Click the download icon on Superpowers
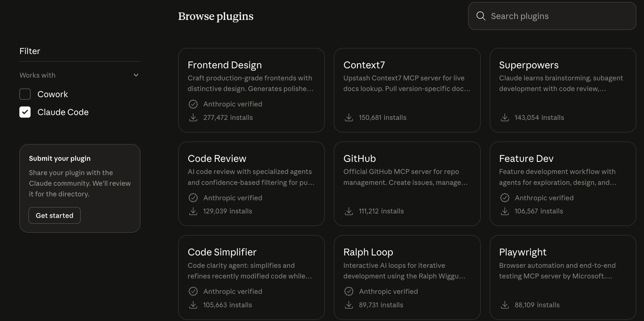 [x=505, y=118]
